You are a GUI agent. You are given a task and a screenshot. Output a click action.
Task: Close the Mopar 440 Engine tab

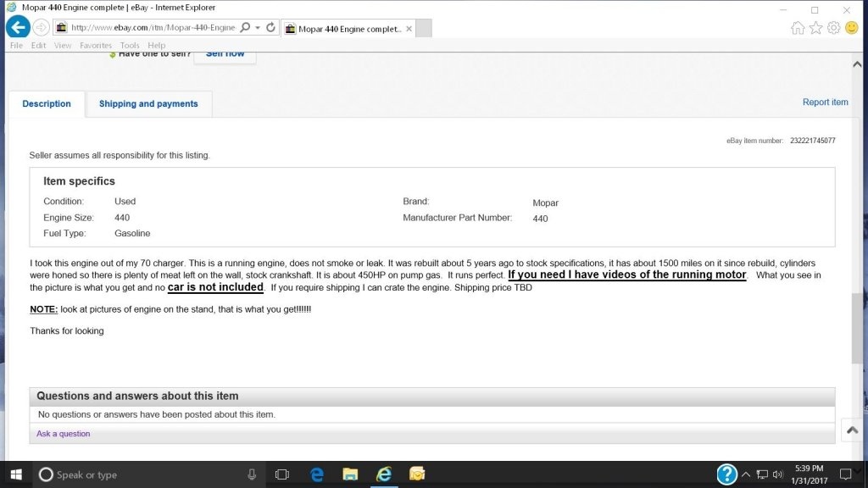pos(409,28)
